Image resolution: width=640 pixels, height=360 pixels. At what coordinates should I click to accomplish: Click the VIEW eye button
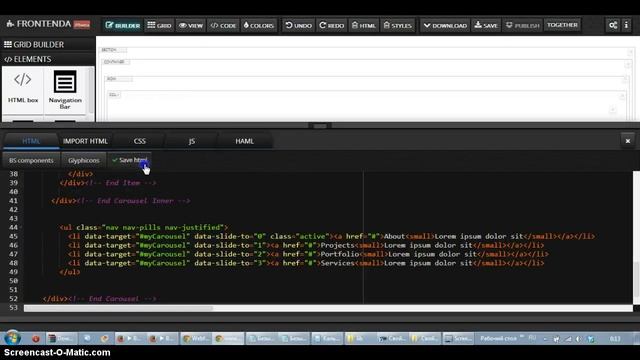pos(191,25)
